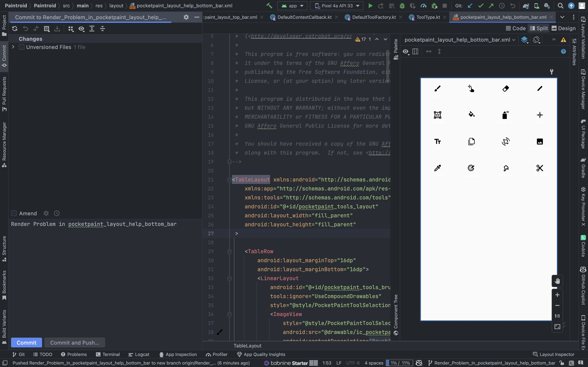Click the Run app play icon
The image size is (588, 367).
370,6
